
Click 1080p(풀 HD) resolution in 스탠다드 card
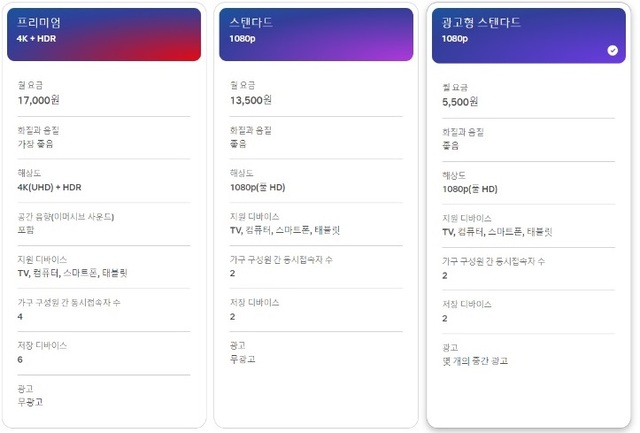[257, 187]
